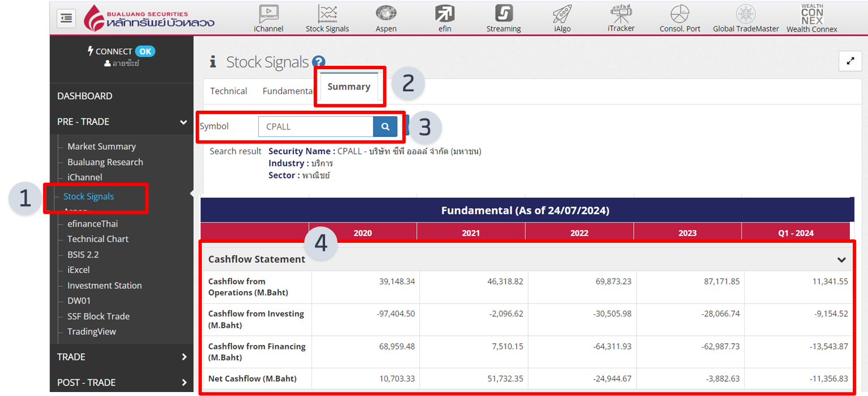The height and width of the screenshot is (396, 868).
Task: Open the Stock Signals help question icon
Action: (x=318, y=62)
